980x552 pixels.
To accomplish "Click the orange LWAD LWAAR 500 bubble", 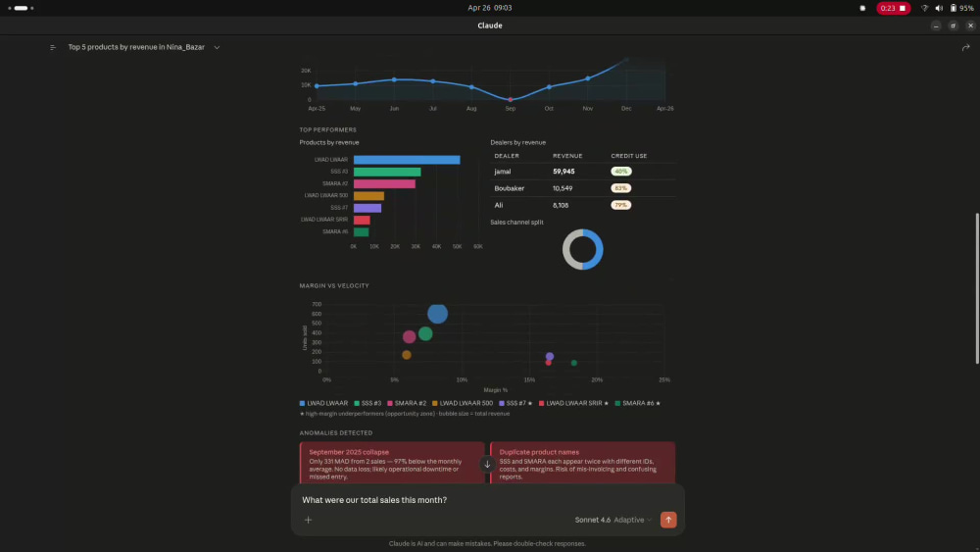I will coord(407,355).
